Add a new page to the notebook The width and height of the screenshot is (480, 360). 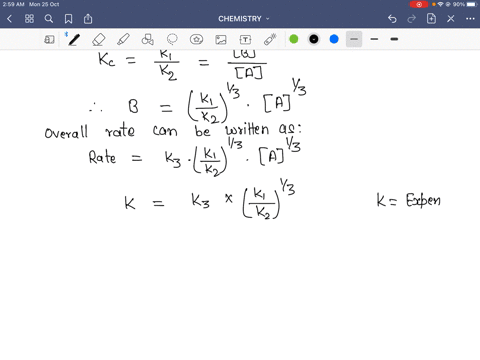click(431, 18)
